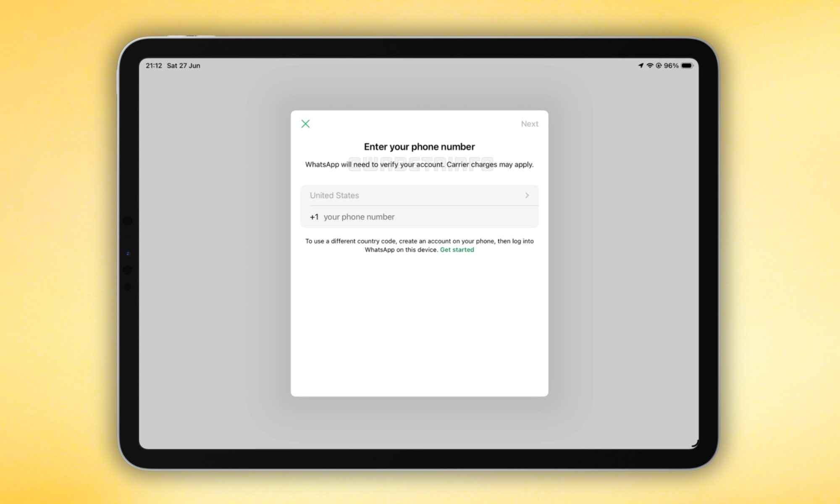Screen dimensions: 840x504
Task: Tap the location arrow status icon
Action: [x=641, y=66]
